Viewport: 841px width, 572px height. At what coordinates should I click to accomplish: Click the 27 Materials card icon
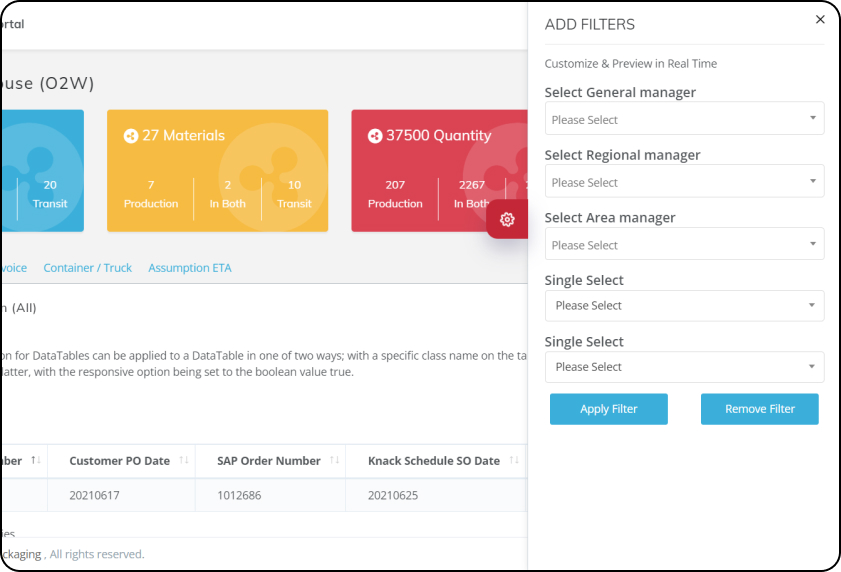pyautogui.click(x=131, y=136)
